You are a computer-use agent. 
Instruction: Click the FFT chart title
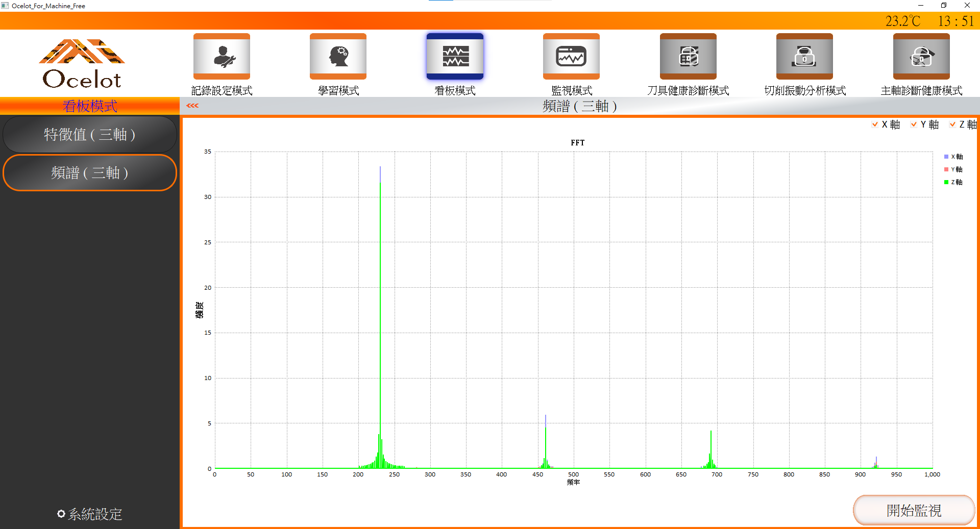tap(577, 143)
